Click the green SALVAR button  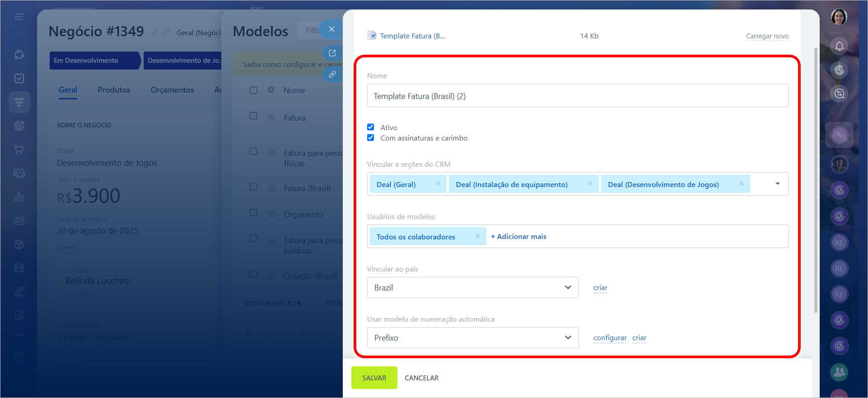click(x=374, y=378)
